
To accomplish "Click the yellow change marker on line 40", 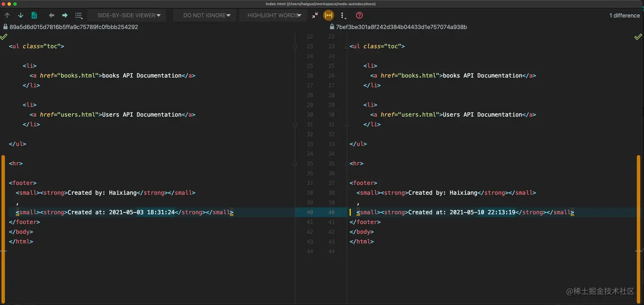I will (x=350, y=212).
